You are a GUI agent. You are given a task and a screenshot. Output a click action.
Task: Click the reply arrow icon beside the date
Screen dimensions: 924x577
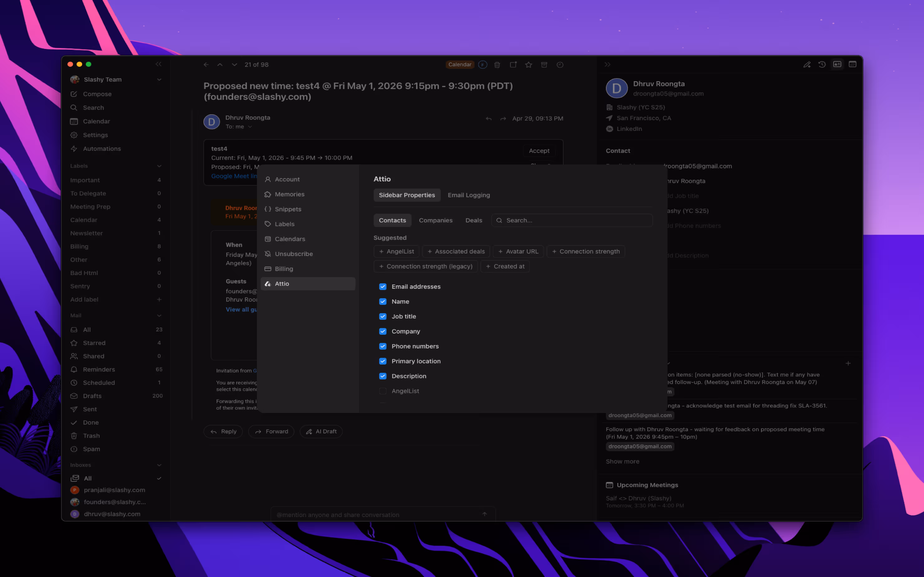point(488,119)
